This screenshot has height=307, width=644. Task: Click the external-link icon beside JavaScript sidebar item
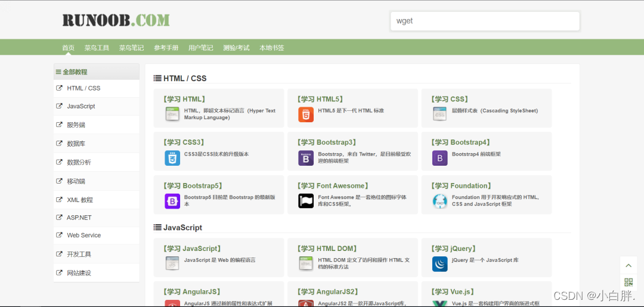click(59, 106)
